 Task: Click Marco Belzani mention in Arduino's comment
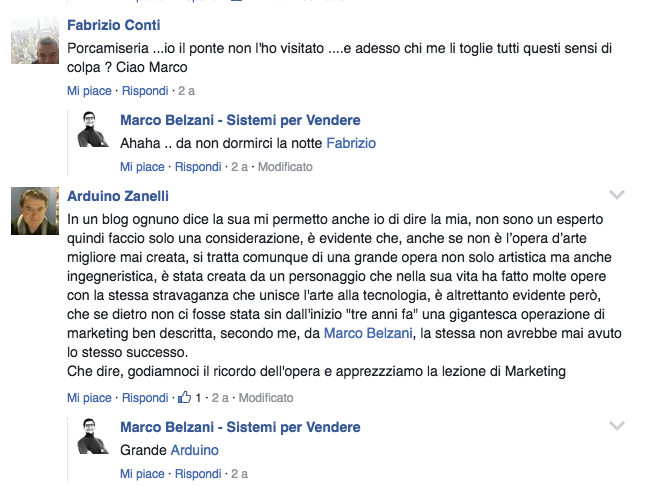pos(367,332)
